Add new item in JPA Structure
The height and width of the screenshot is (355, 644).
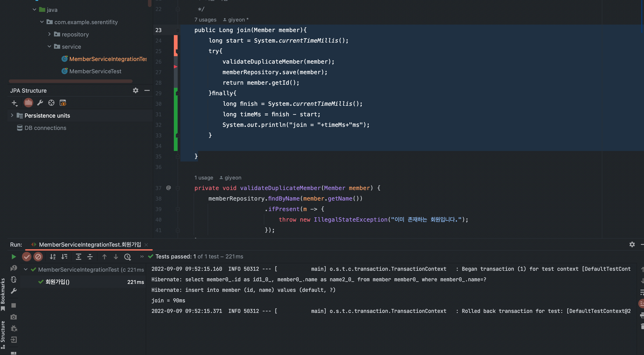14,103
